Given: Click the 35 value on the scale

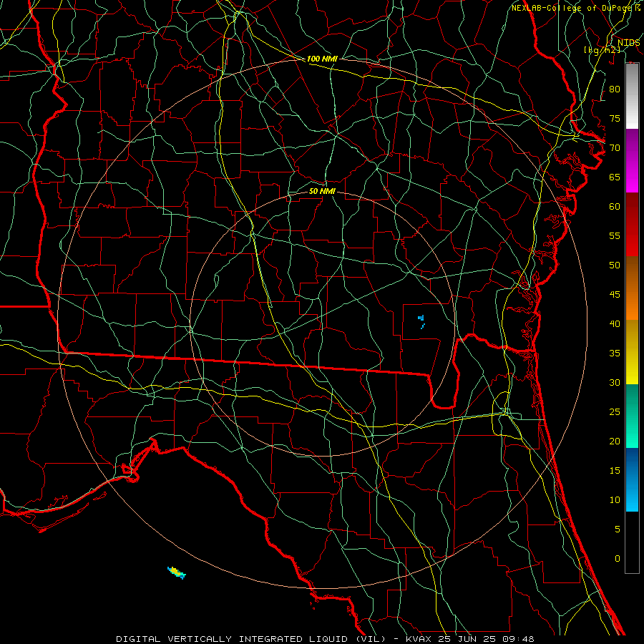Looking at the screenshot, I should [615, 353].
